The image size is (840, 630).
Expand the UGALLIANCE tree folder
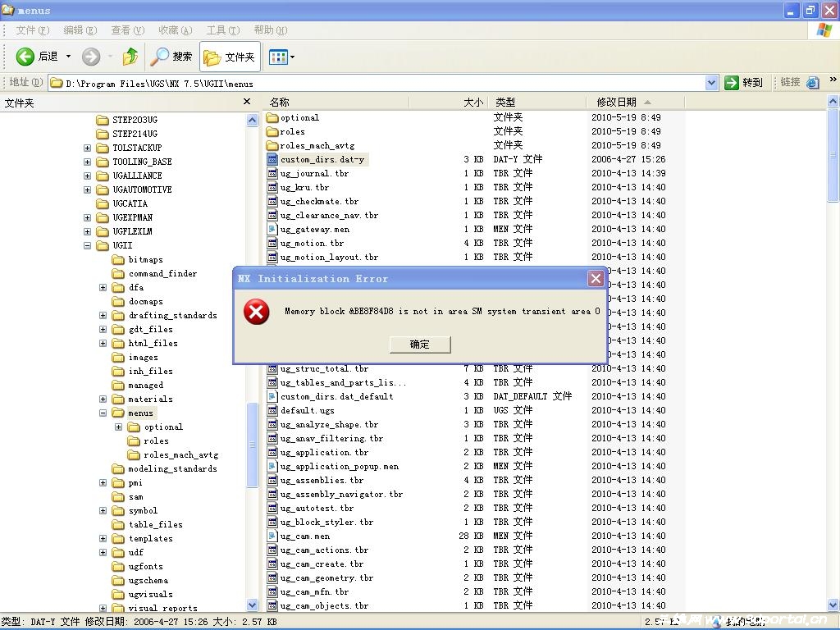pyautogui.click(x=87, y=176)
